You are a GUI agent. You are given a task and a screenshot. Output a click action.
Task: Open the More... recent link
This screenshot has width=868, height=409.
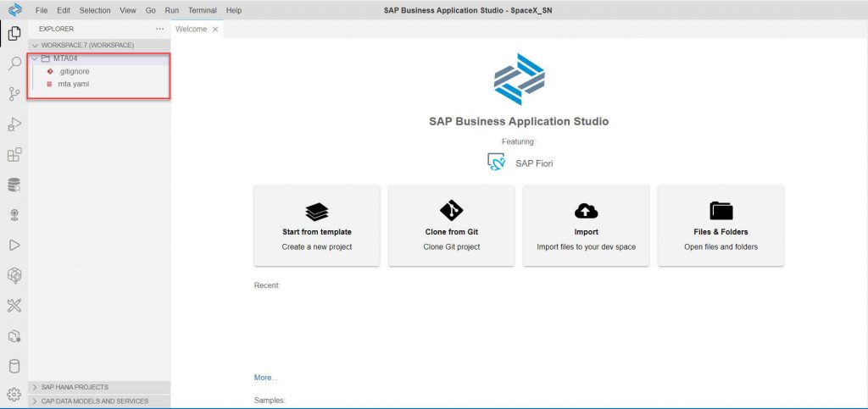tap(265, 378)
